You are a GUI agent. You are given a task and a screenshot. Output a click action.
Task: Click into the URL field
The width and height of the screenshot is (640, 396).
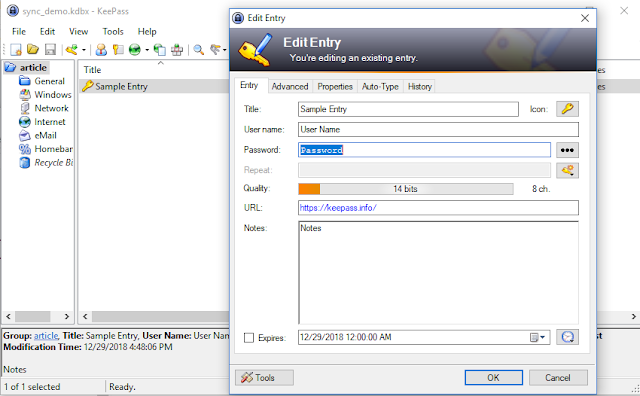(438, 207)
